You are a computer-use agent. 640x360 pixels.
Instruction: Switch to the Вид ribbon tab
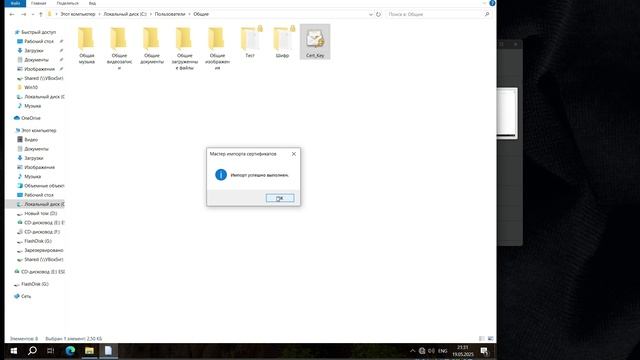click(92, 3)
